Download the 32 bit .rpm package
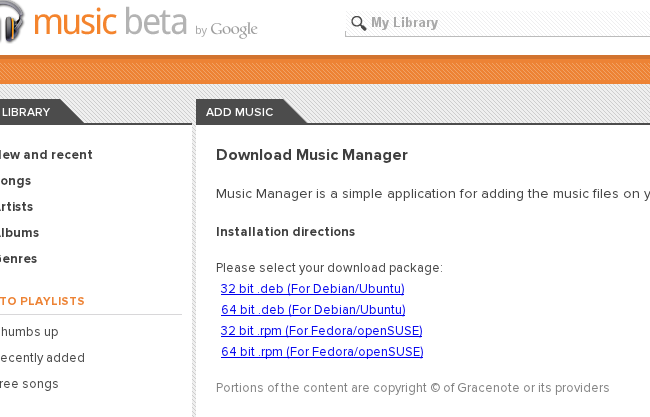The image size is (650, 417). 322,331
